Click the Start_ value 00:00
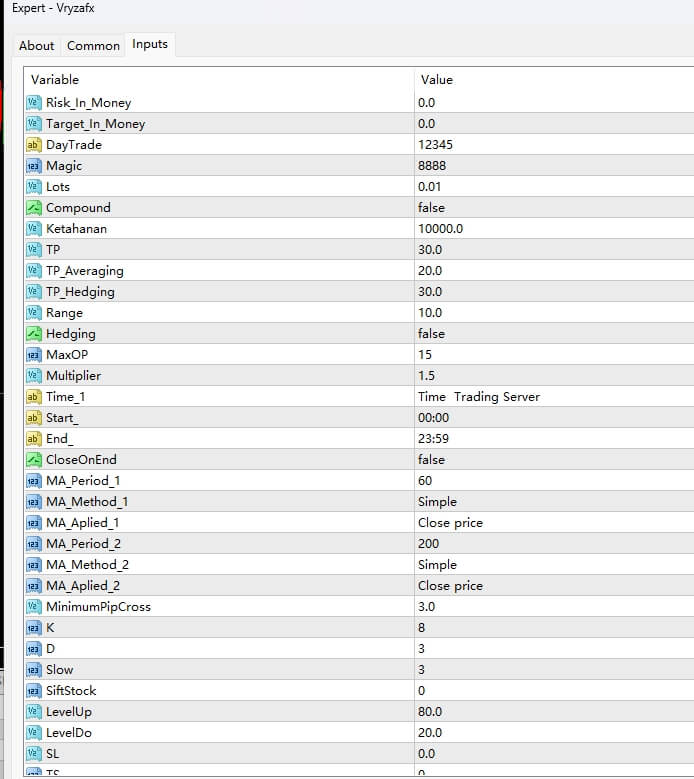The image size is (694, 779). pyautogui.click(x=433, y=418)
